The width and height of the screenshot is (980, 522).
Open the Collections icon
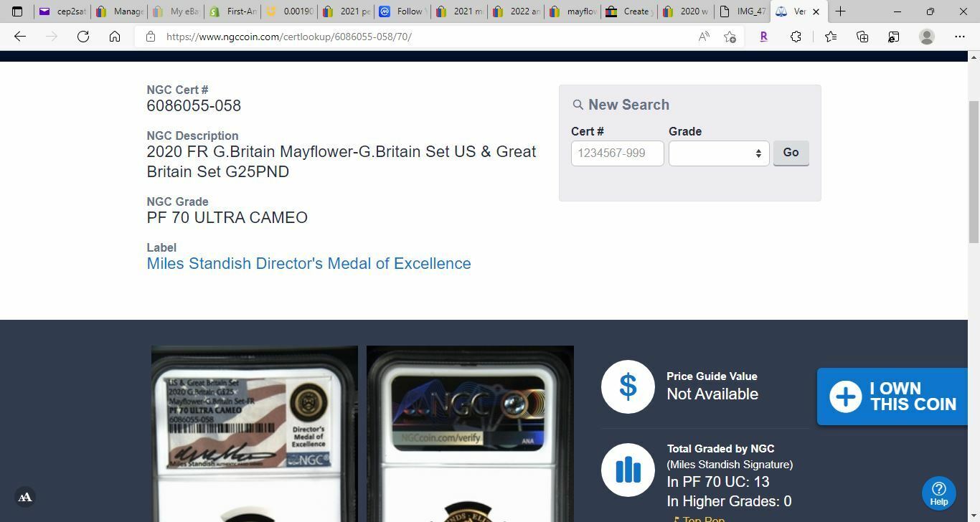point(862,37)
